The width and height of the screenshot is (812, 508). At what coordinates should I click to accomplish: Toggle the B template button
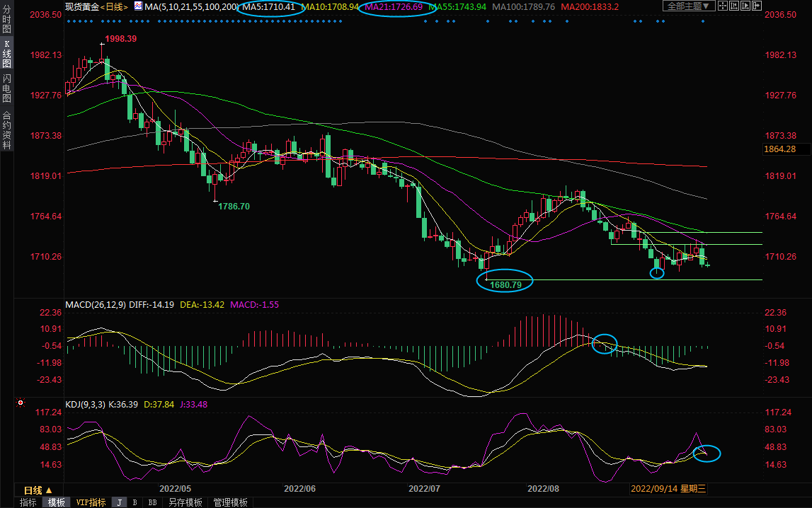[x=135, y=502]
